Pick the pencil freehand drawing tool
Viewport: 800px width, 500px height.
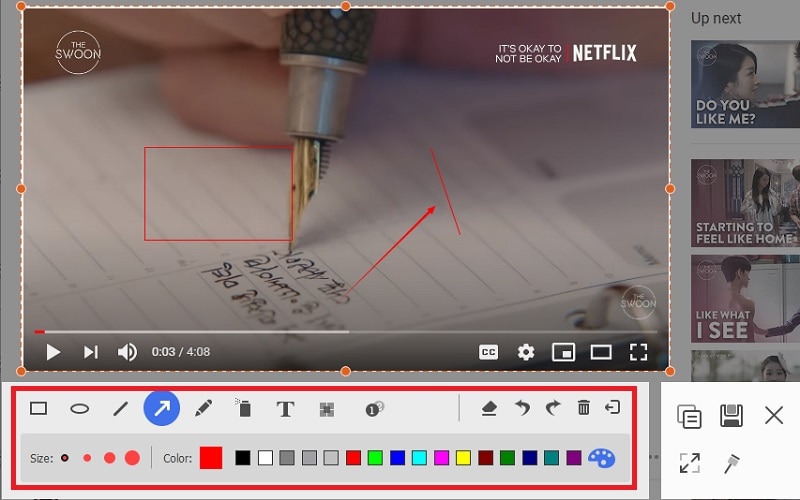[x=203, y=408]
